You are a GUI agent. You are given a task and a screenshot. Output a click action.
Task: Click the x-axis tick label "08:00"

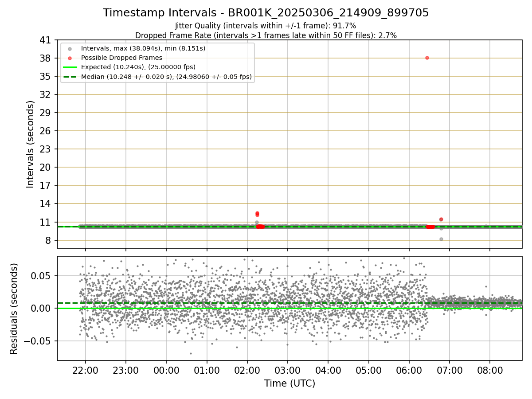pyautogui.click(x=490, y=371)
